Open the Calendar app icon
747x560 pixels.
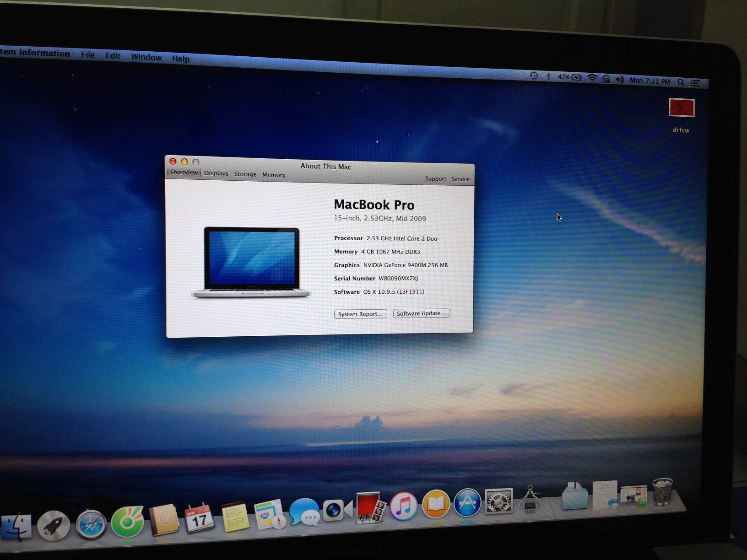point(199,519)
